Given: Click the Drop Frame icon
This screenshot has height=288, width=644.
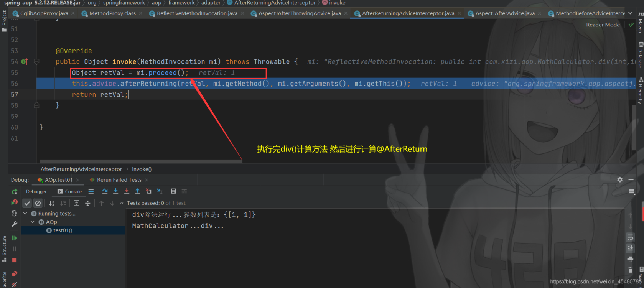Looking at the screenshot, I should tap(148, 191).
